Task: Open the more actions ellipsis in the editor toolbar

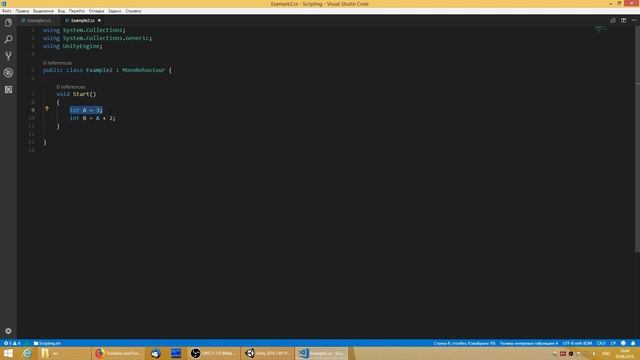Action: pos(634,20)
